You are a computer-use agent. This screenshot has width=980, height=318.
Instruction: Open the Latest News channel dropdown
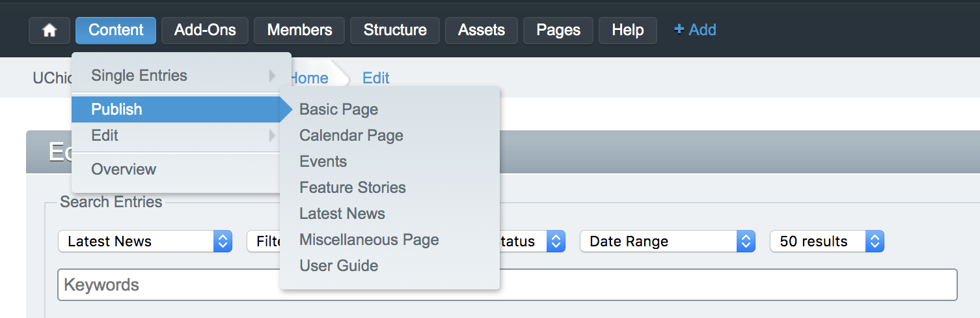144,241
